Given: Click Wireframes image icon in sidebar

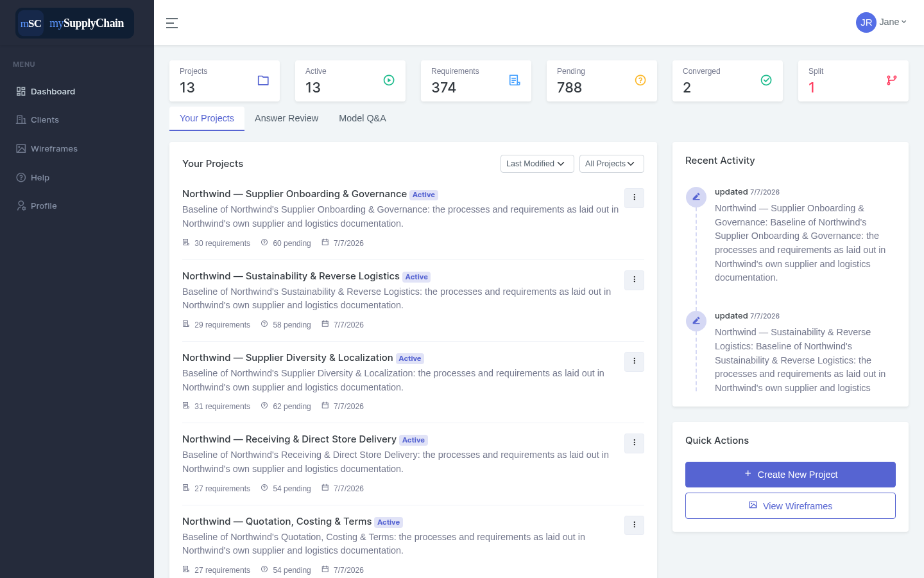Looking at the screenshot, I should [x=21, y=148].
